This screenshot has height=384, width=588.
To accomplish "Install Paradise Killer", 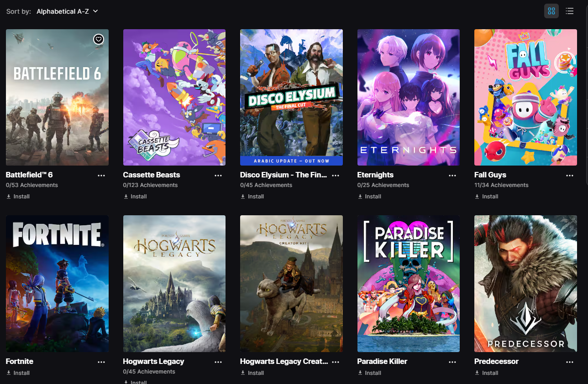I will tap(369, 373).
